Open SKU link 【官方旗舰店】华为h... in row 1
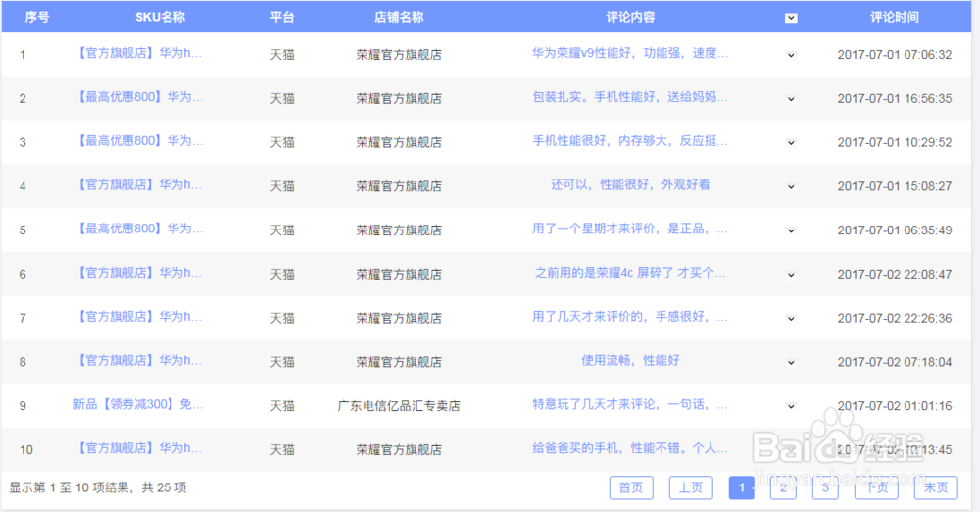 pos(138,53)
